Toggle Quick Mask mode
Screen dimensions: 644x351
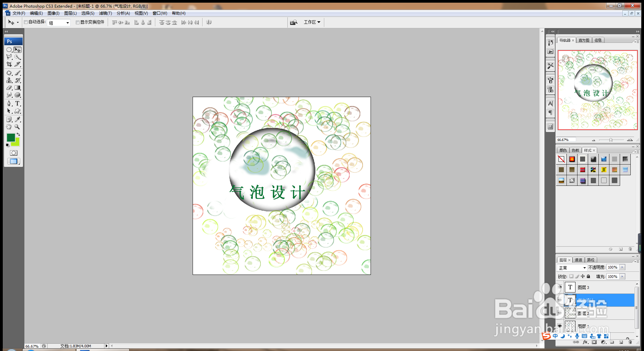(x=14, y=153)
